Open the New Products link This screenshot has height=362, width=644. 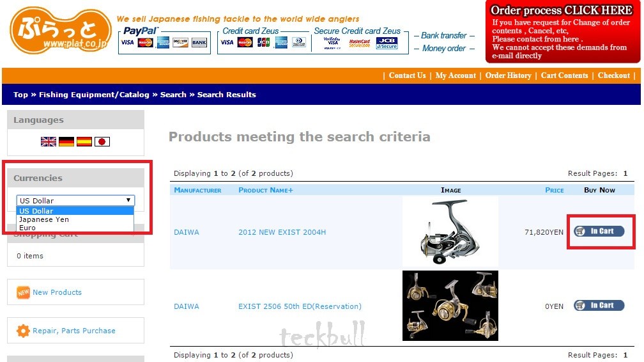coord(57,292)
